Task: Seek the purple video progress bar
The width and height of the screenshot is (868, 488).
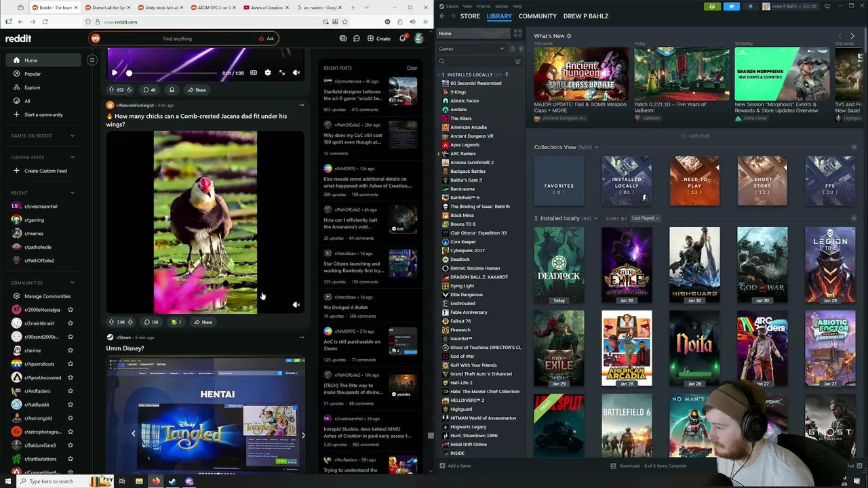Action: pos(174,73)
